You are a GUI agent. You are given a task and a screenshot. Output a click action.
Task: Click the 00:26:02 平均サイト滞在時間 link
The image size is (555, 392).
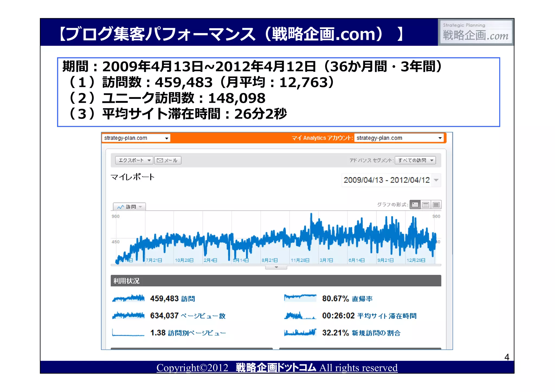[x=369, y=316]
